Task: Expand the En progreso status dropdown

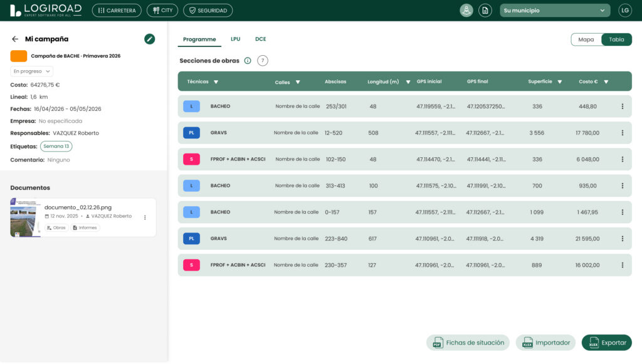Action: coord(31,71)
